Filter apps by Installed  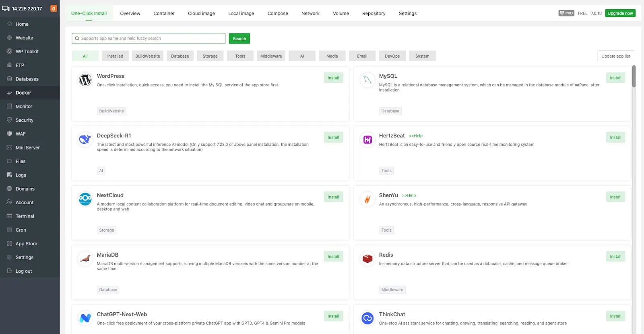click(115, 56)
